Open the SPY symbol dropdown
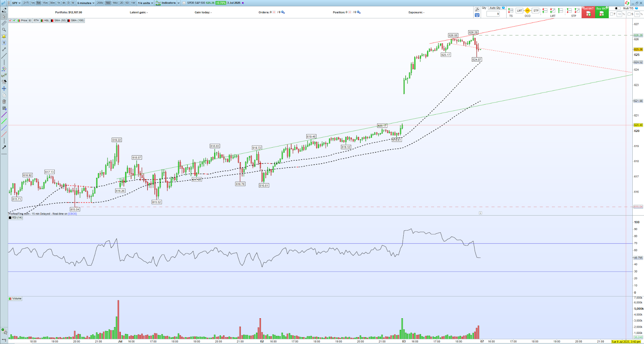644x344 pixels. pyautogui.click(x=16, y=3)
